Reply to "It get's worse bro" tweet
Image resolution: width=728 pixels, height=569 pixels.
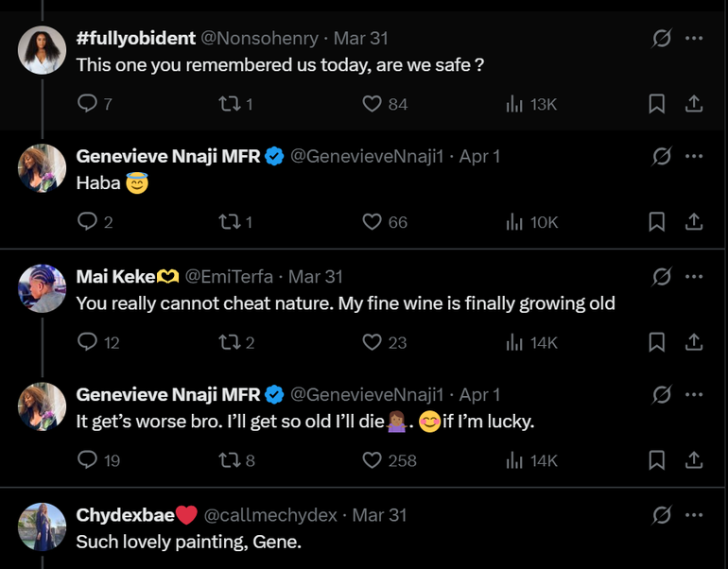tap(87, 460)
